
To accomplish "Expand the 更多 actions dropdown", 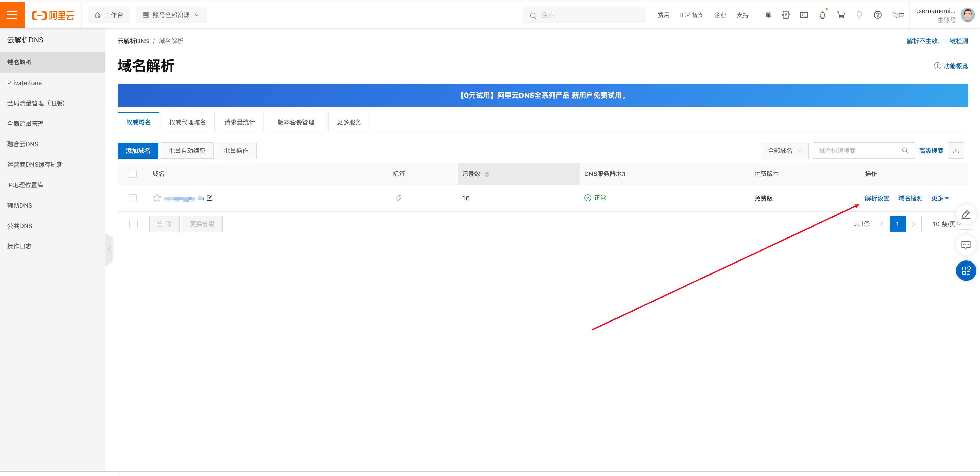I will pos(940,198).
